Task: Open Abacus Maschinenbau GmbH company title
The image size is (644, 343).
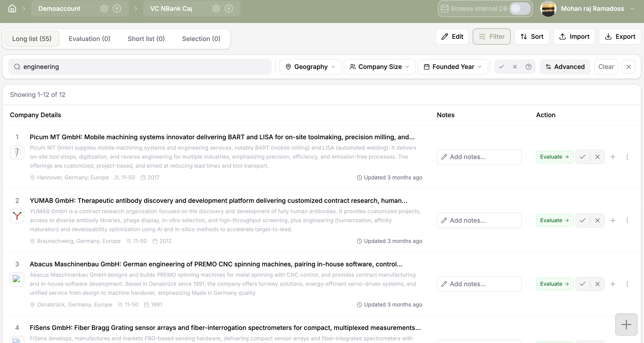Action: (216, 264)
